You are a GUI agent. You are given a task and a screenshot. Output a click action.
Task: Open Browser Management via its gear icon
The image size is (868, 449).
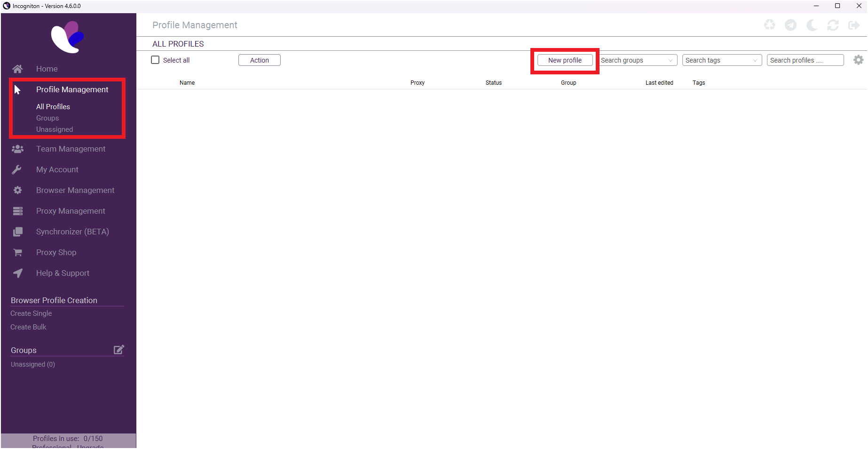point(17,190)
